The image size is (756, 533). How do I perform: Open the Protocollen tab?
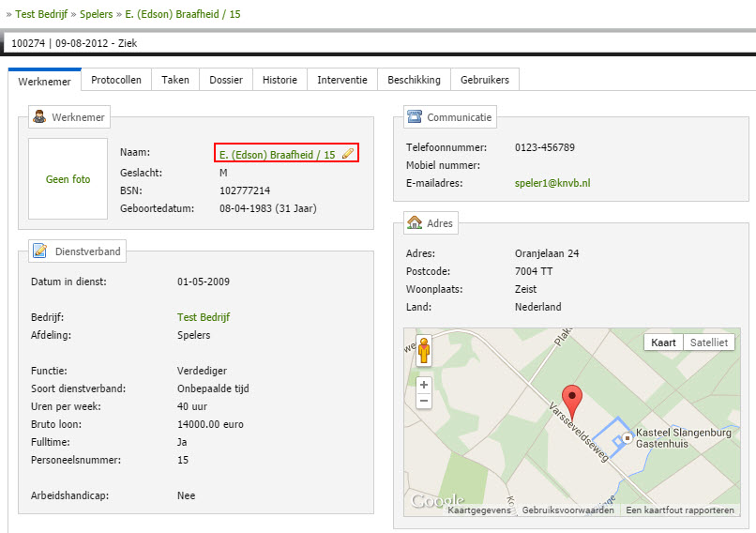(x=116, y=81)
